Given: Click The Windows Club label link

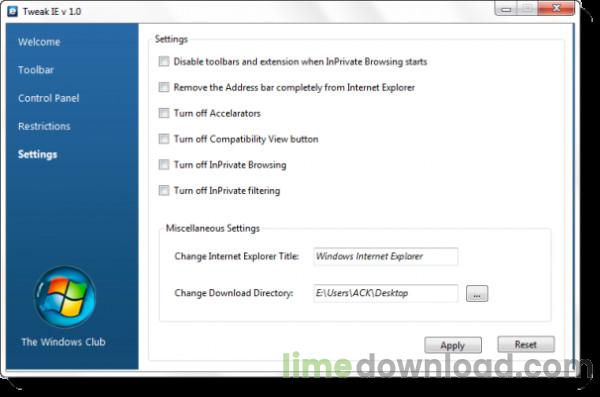Looking at the screenshot, I should coord(64,342).
